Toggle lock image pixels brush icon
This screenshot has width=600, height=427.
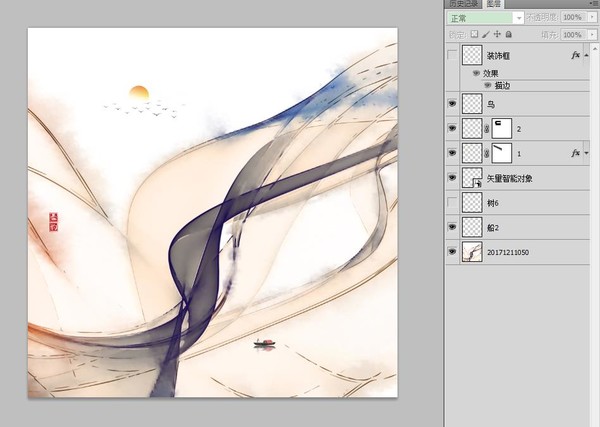[x=486, y=34]
